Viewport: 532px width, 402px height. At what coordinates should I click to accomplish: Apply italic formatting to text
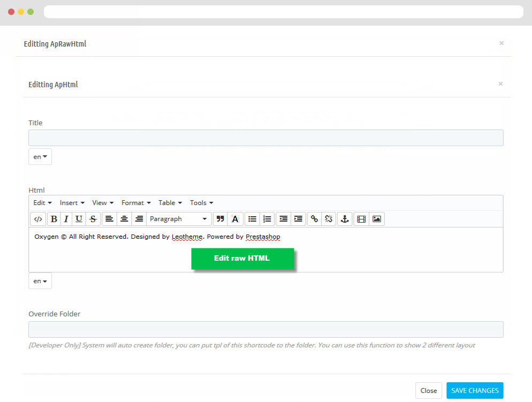click(66, 219)
